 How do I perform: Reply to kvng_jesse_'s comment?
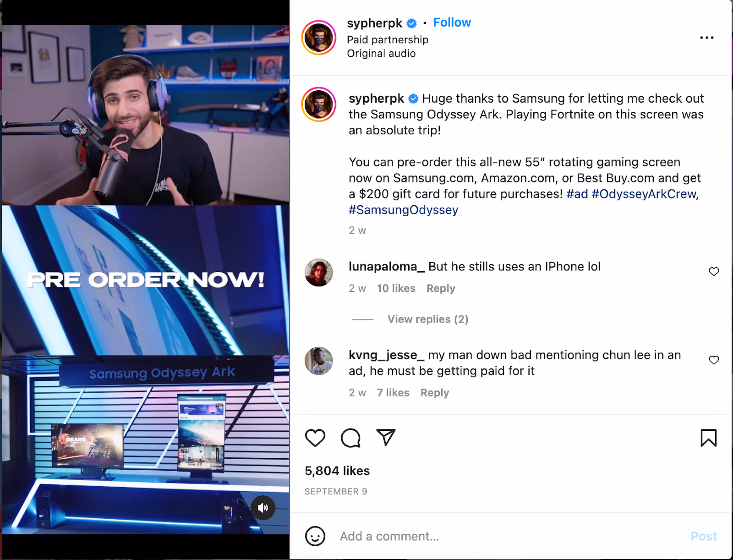click(x=435, y=393)
